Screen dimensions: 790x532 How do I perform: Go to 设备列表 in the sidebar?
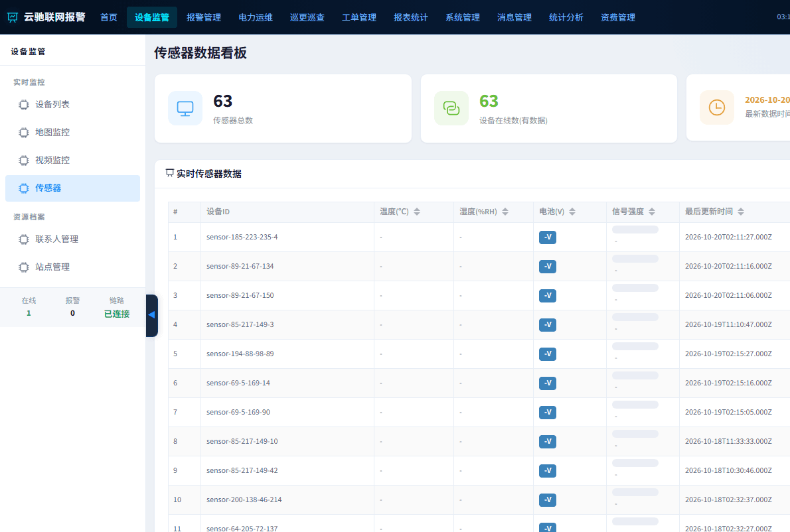click(x=72, y=105)
